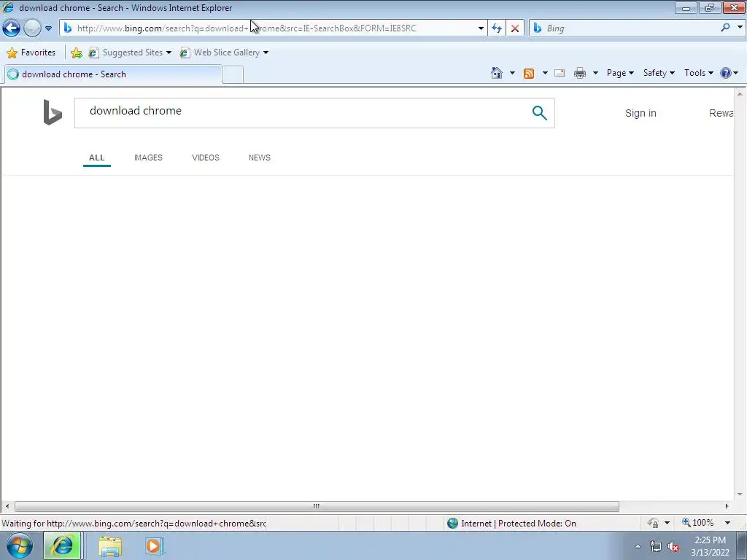The width and height of the screenshot is (747, 560).
Task: Open the Suggested Sites link
Action: [x=130, y=52]
